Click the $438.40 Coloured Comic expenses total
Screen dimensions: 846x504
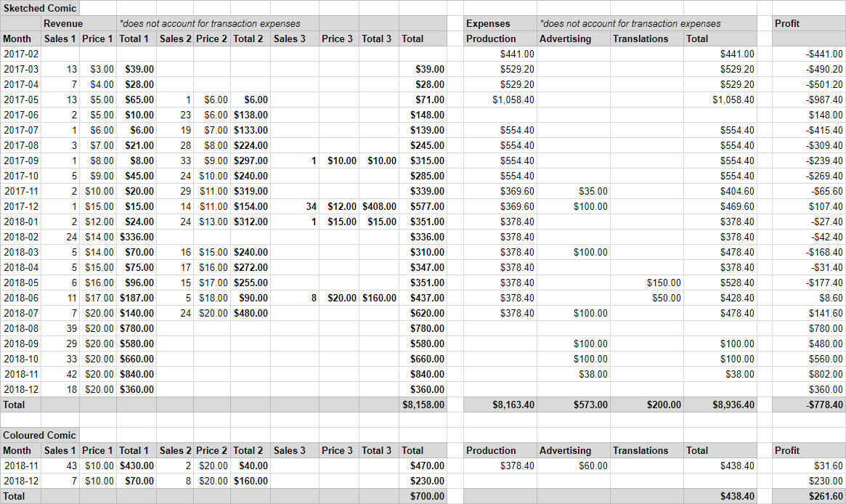tap(720, 497)
